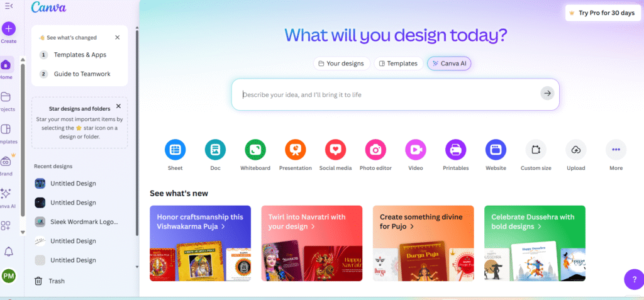Image resolution: width=644 pixels, height=300 pixels.
Task: Click the Describe your idea input field
Action: [388, 94]
